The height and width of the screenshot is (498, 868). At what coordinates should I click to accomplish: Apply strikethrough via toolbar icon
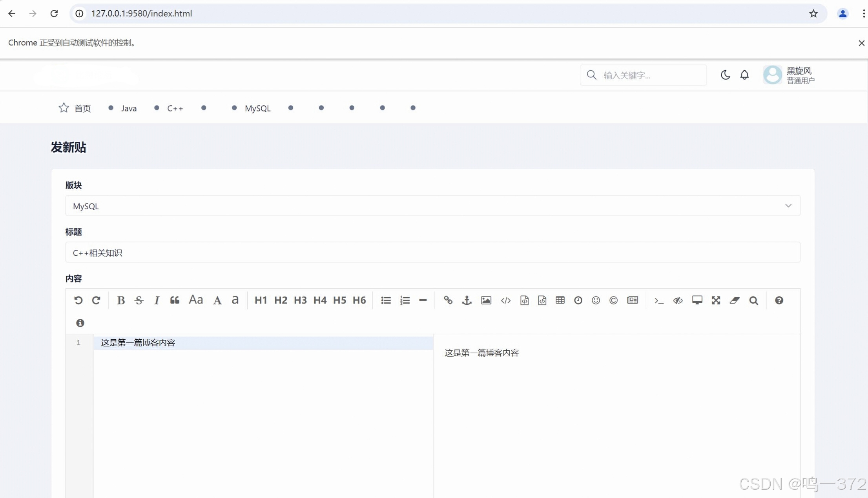click(x=139, y=300)
